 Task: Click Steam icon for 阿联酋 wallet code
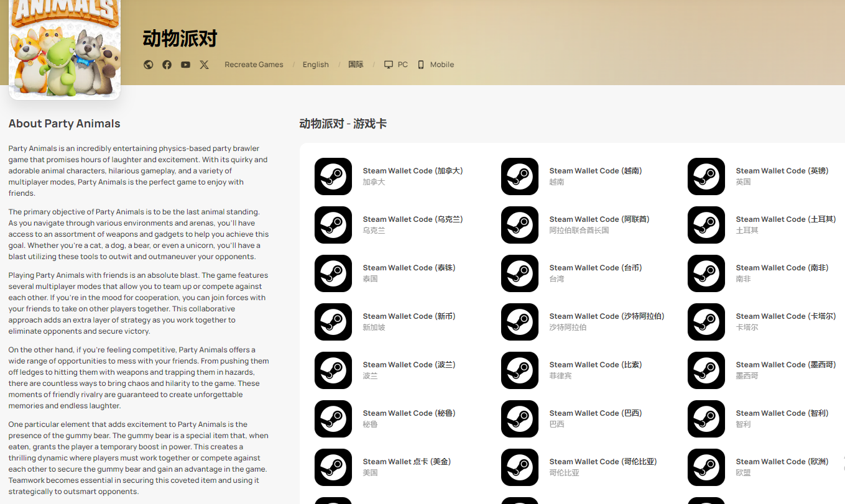point(520,225)
